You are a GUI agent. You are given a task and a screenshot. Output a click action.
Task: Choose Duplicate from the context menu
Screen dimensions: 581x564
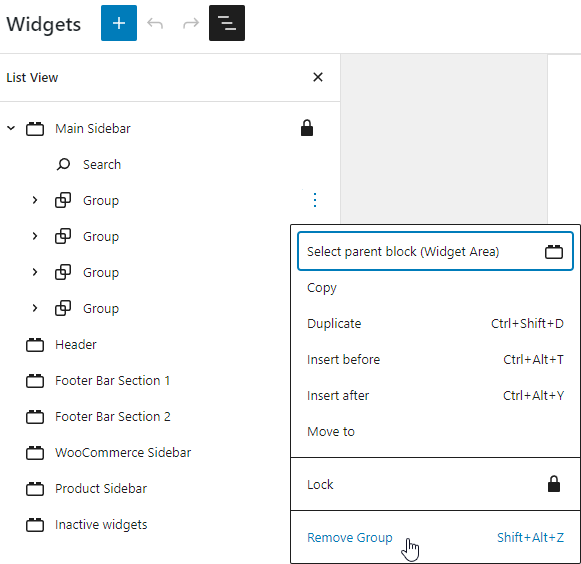coord(435,324)
